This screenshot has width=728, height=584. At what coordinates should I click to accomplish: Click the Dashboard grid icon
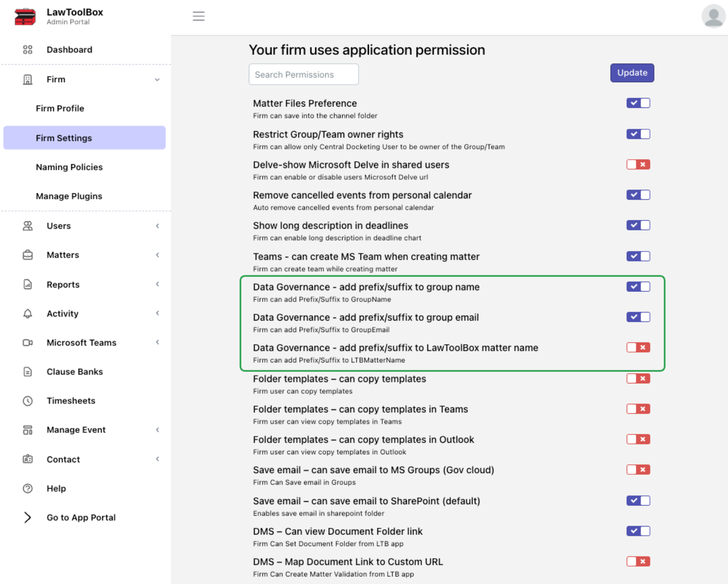pyautogui.click(x=28, y=49)
